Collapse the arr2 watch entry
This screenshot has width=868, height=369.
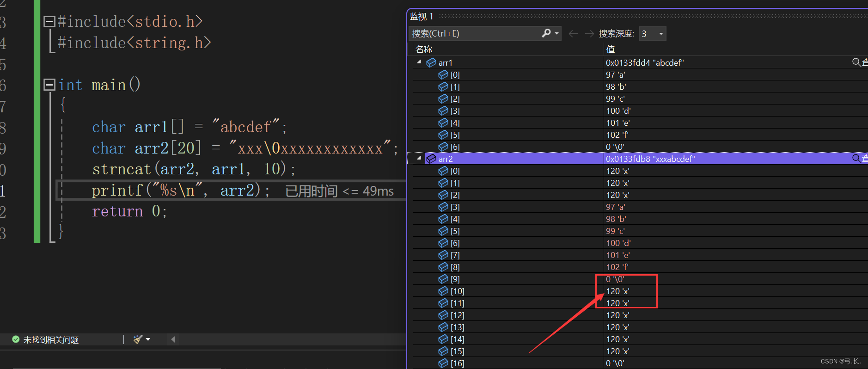[419, 158]
